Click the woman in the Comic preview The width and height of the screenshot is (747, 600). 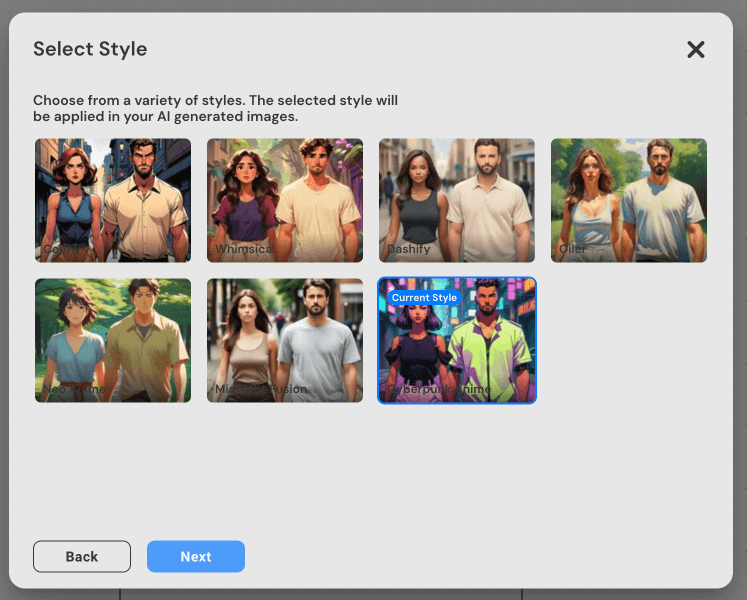pyautogui.click(x=74, y=205)
